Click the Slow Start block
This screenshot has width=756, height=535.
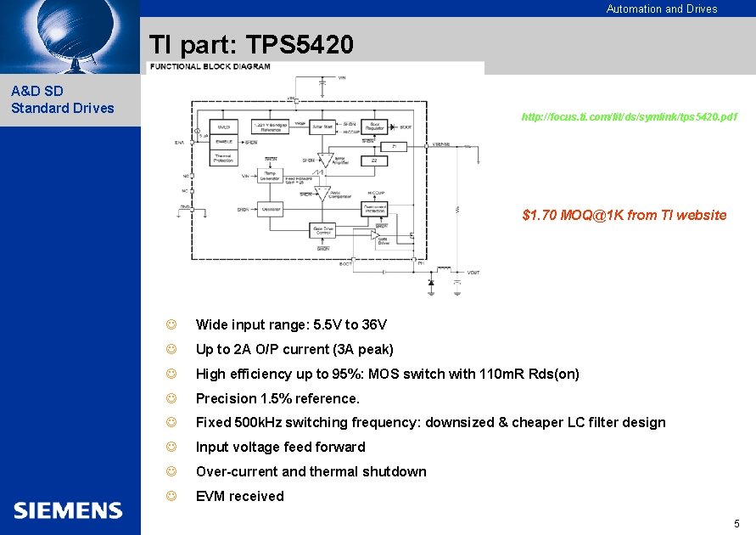(322, 127)
